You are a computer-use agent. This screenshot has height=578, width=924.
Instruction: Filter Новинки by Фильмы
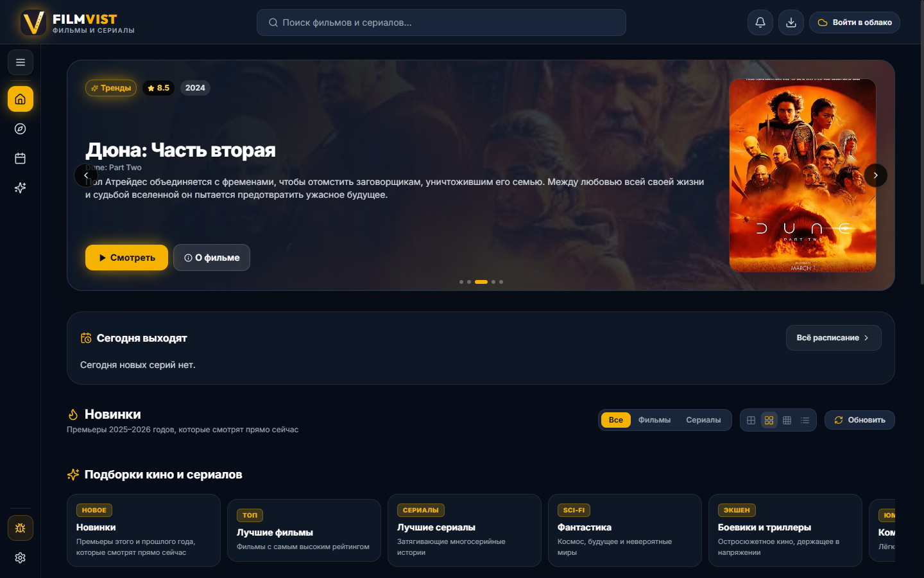[654, 420]
